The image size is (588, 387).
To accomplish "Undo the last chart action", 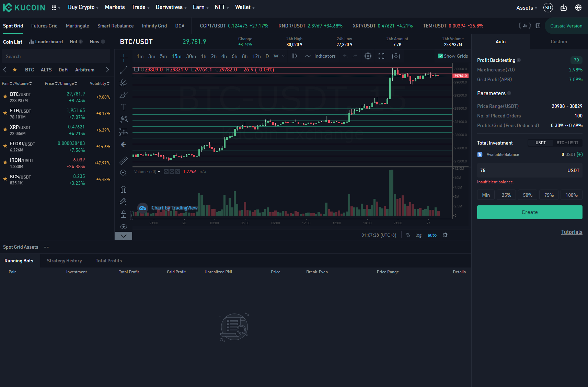I will tap(345, 56).
